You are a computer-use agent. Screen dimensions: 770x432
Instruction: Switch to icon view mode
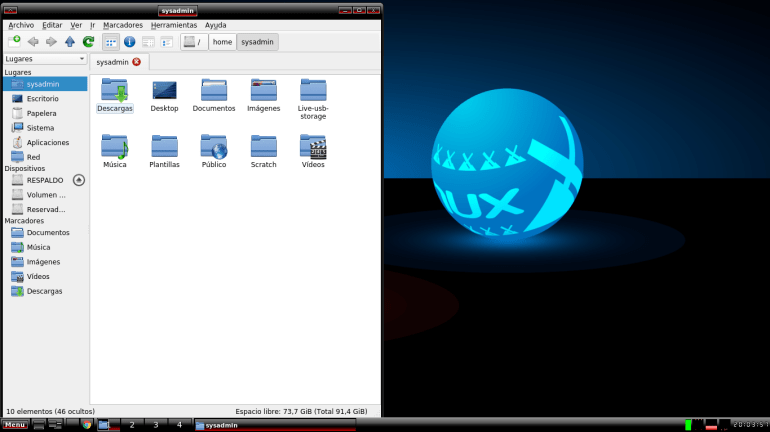click(x=110, y=42)
